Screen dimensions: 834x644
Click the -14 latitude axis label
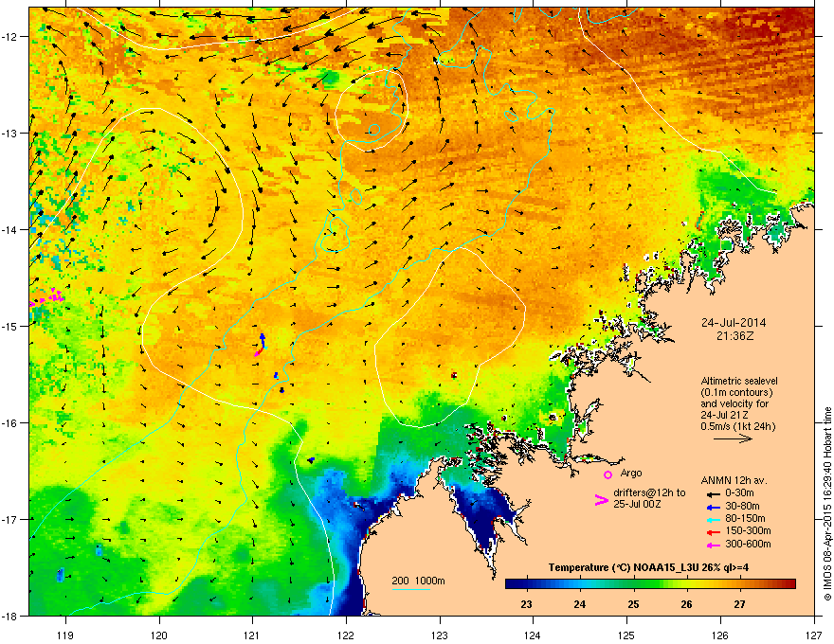click(x=9, y=229)
